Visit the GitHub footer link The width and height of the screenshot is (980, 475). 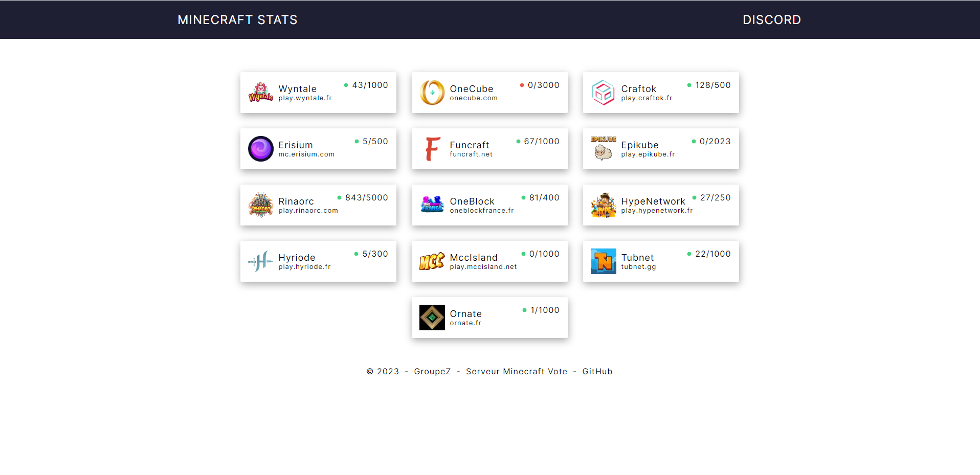(597, 372)
